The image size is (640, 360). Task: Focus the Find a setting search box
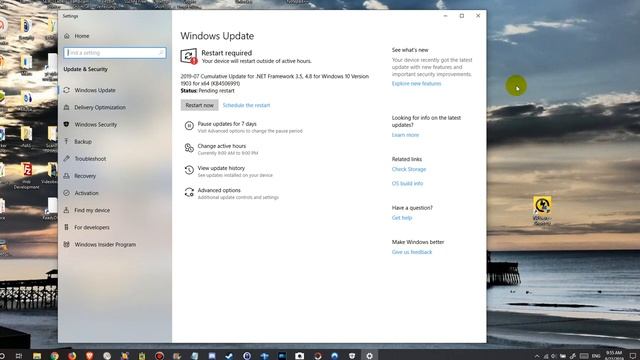tap(115, 53)
